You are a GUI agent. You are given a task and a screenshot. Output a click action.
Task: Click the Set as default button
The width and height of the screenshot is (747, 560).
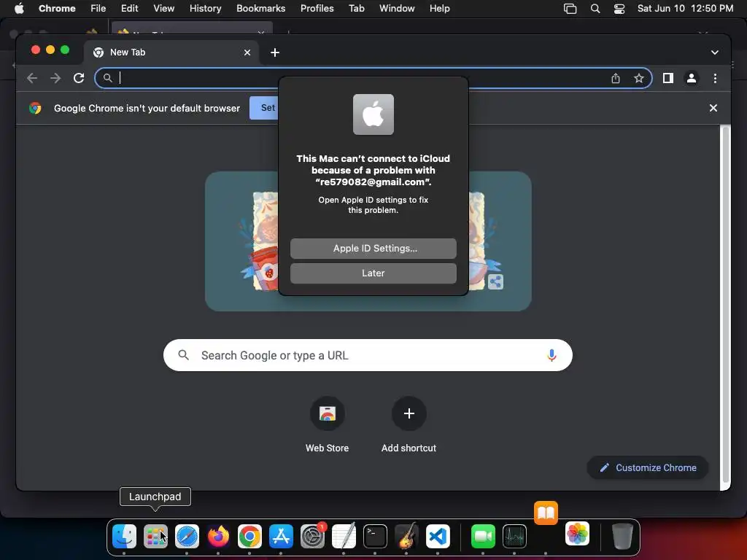pos(264,108)
